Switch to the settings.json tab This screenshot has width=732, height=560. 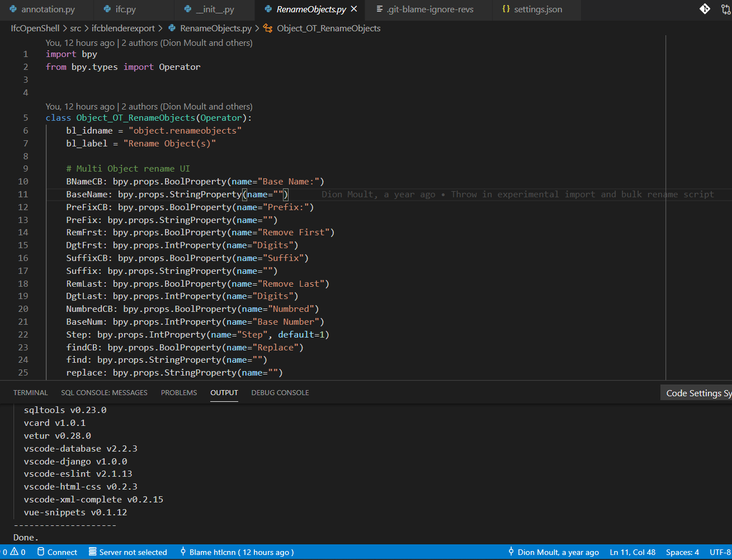[532, 9]
